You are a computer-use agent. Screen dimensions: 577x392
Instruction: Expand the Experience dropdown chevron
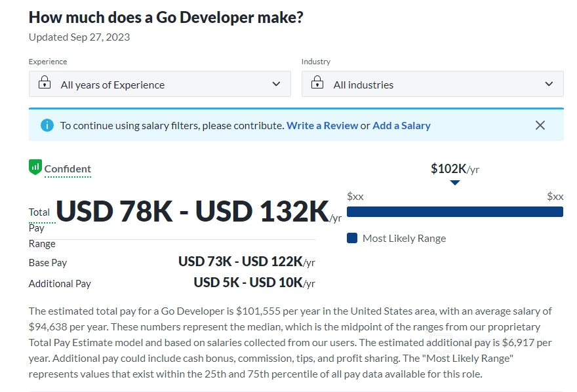click(276, 84)
